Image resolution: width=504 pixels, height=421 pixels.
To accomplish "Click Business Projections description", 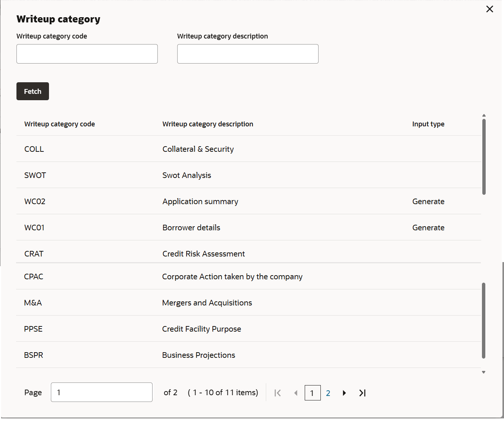I will pos(199,355).
